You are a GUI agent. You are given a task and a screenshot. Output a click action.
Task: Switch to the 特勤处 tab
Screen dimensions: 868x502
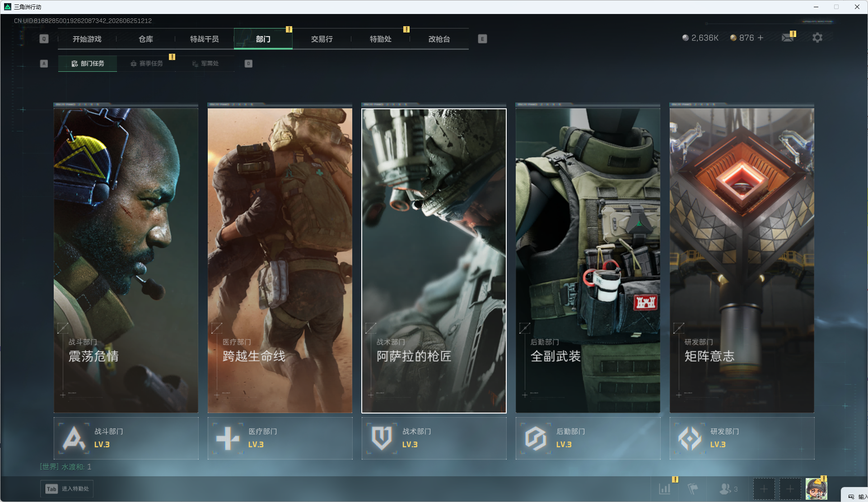pos(381,39)
